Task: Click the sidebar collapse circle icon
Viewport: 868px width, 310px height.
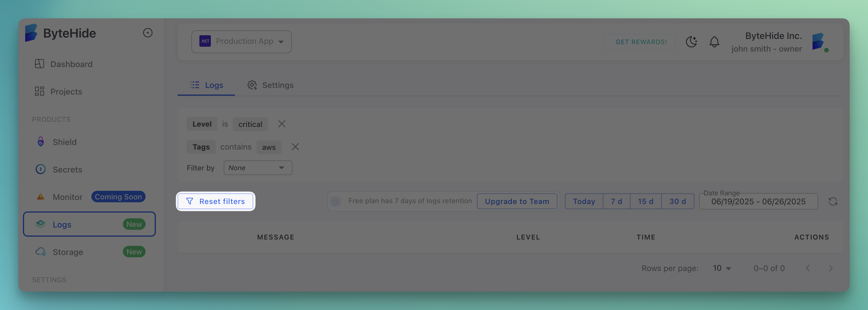Action: (148, 33)
